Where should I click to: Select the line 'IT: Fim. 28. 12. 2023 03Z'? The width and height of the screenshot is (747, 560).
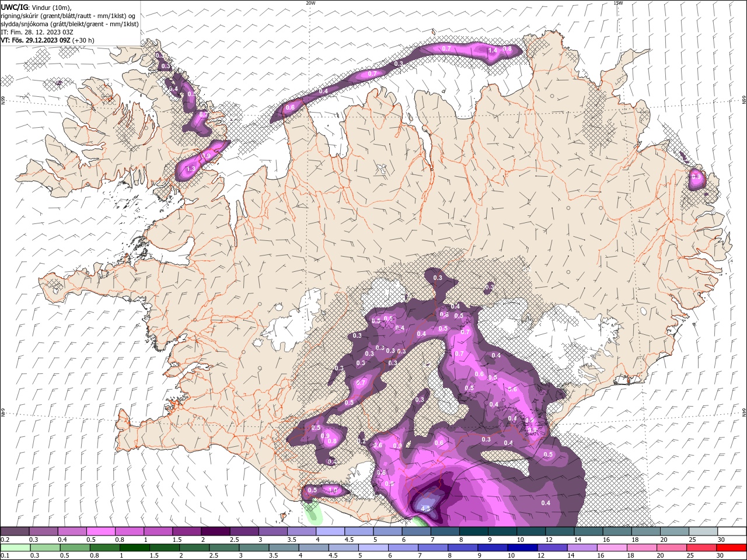point(37,32)
